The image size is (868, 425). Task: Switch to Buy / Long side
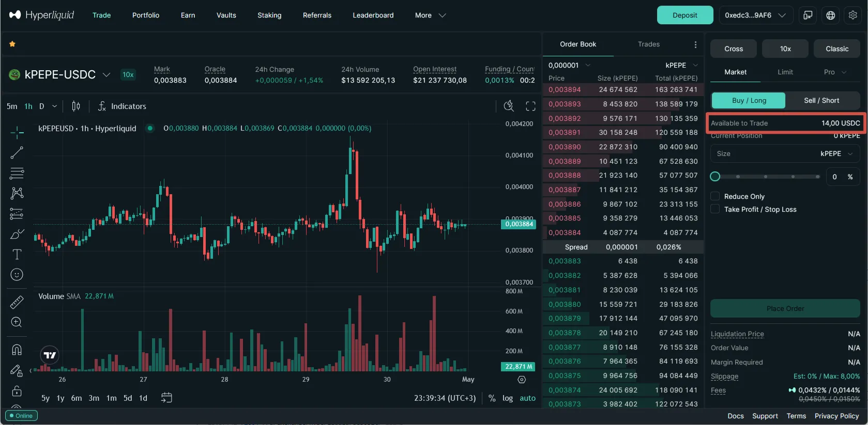click(749, 100)
